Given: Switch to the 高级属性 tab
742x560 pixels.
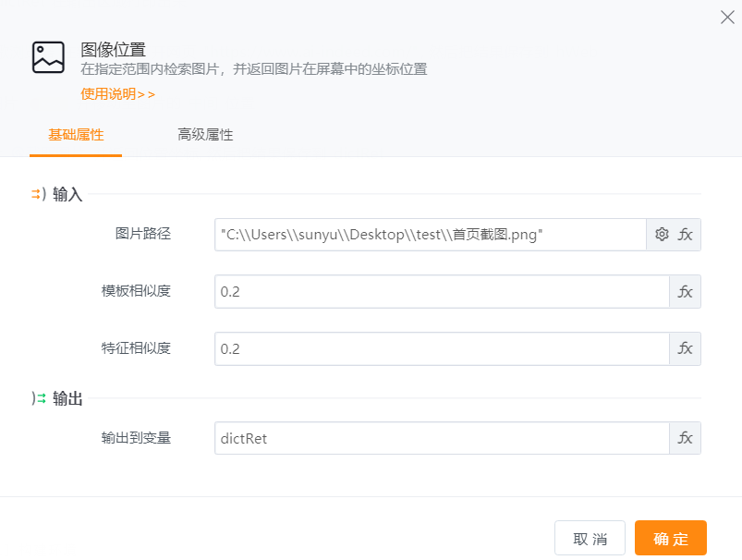Looking at the screenshot, I should [205, 135].
